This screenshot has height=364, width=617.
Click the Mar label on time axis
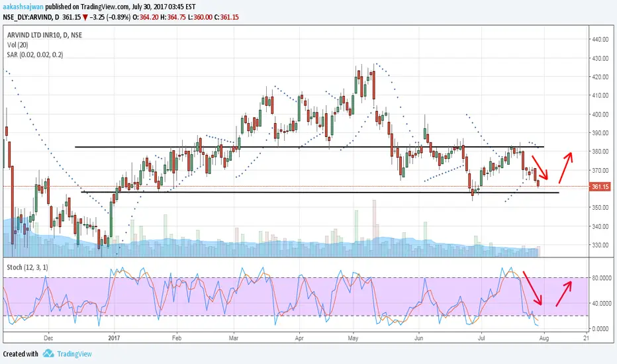pos(234,338)
